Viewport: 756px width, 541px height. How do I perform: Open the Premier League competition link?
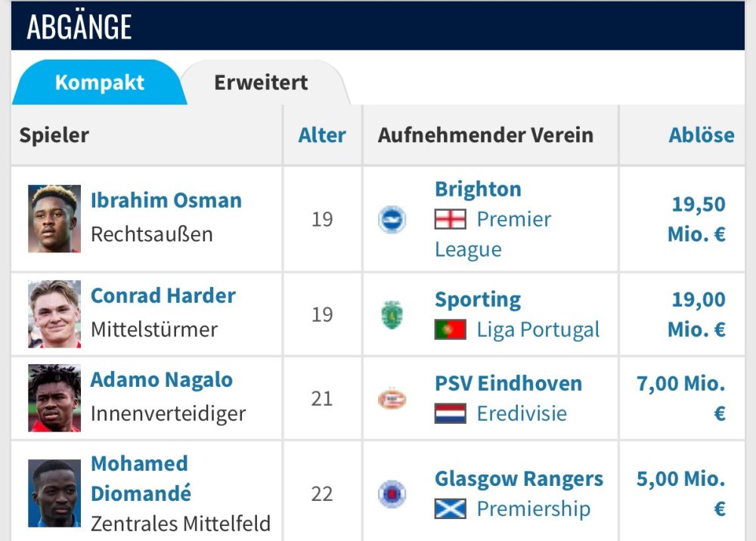click(x=513, y=220)
